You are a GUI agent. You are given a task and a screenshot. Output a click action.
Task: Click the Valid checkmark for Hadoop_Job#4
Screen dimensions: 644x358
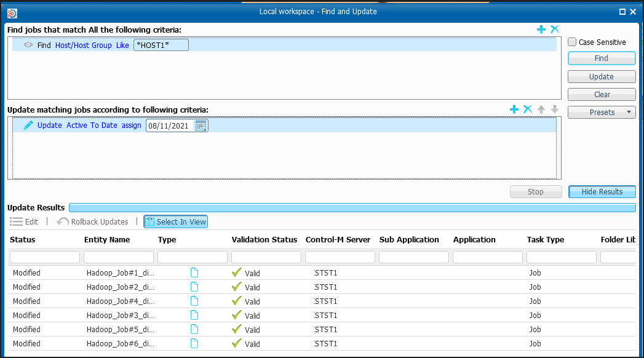coord(237,301)
